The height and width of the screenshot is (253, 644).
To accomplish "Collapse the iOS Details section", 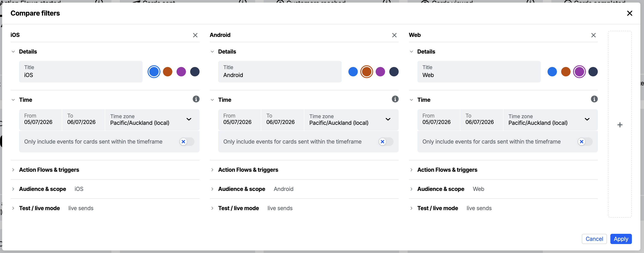I will [x=13, y=52].
